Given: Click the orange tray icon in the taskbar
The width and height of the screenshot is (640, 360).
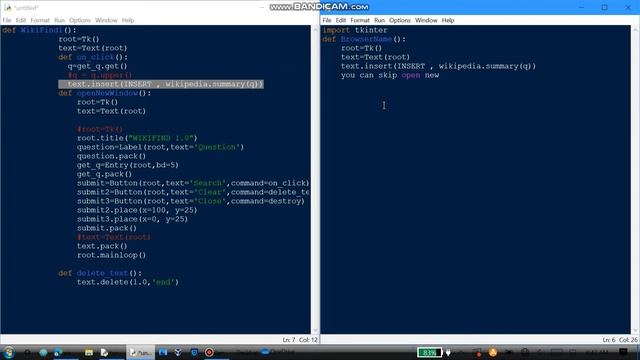Looking at the screenshot, I should [493, 352].
